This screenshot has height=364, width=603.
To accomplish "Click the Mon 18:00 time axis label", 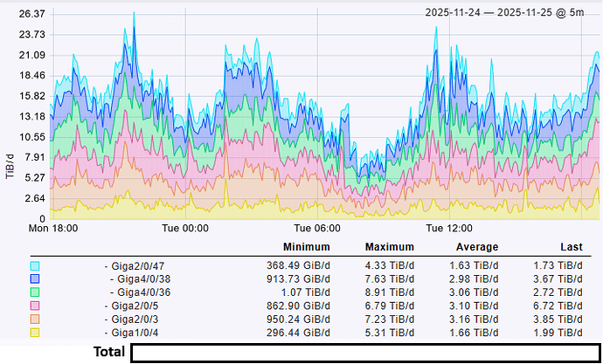I will 54,228.
